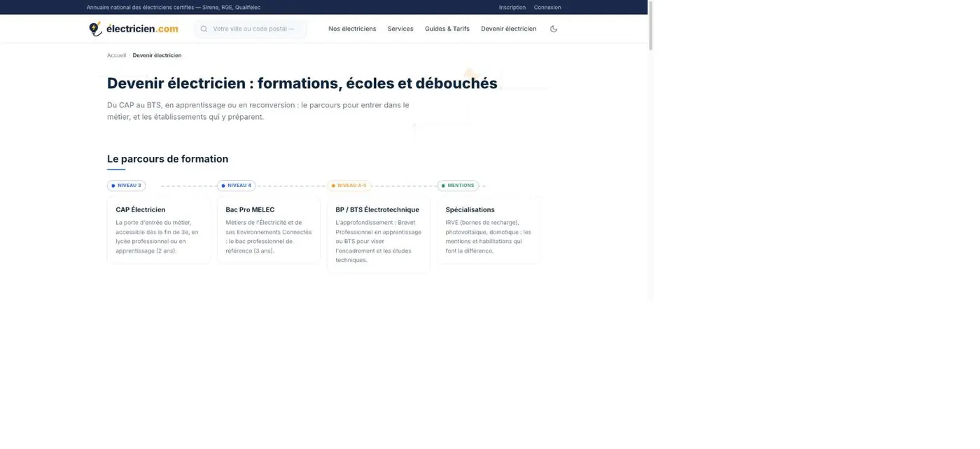The width and height of the screenshot is (980, 449).
Task: Click the Connexion link
Action: pyautogui.click(x=547, y=7)
